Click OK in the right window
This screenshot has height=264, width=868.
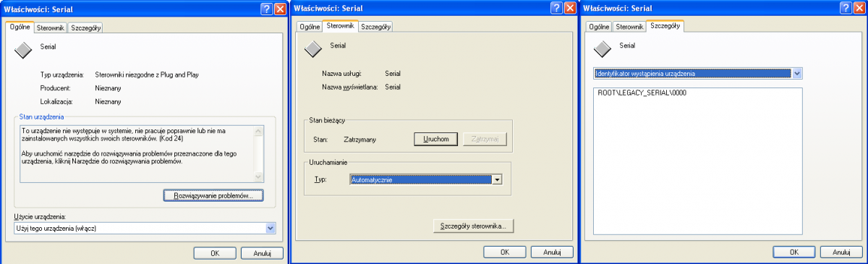tap(793, 252)
